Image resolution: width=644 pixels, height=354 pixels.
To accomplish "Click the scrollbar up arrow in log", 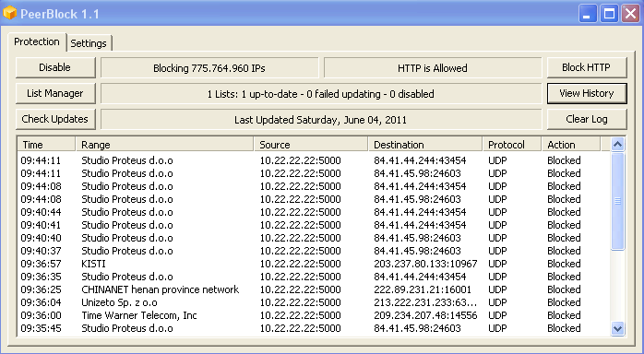I will click(x=617, y=145).
